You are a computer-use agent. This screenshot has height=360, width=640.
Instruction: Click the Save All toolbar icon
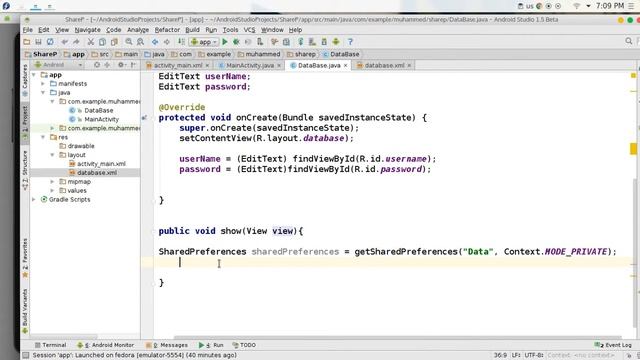38,42
